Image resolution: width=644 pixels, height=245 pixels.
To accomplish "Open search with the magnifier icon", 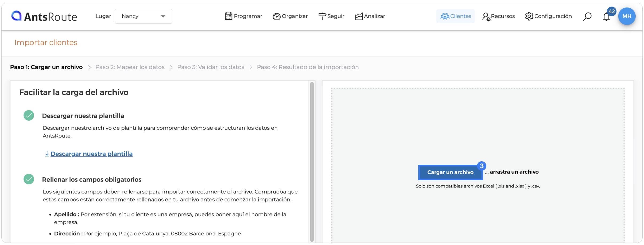I will 587,17.
